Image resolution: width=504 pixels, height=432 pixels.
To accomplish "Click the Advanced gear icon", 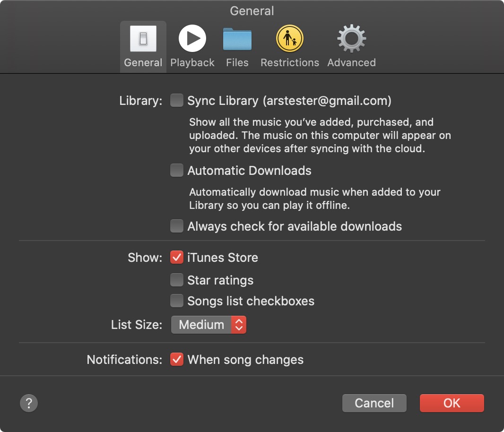I will [x=351, y=39].
